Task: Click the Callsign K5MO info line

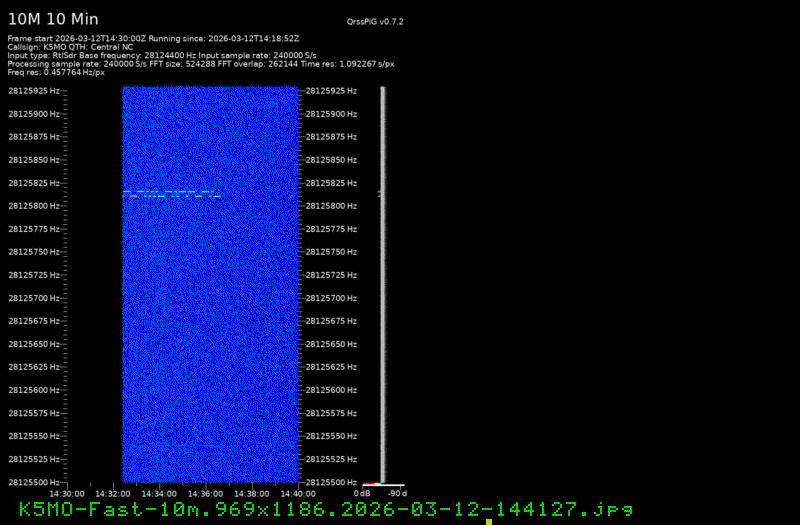Action: click(x=70, y=46)
